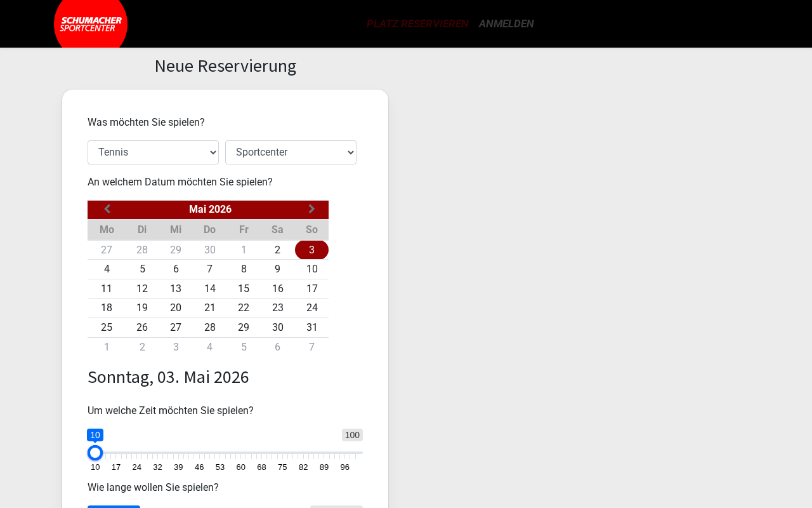Image resolution: width=812 pixels, height=508 pixels.
Task: Choose day 11 in the calendar
Action: pyautogui.click(x=107, y=289)
